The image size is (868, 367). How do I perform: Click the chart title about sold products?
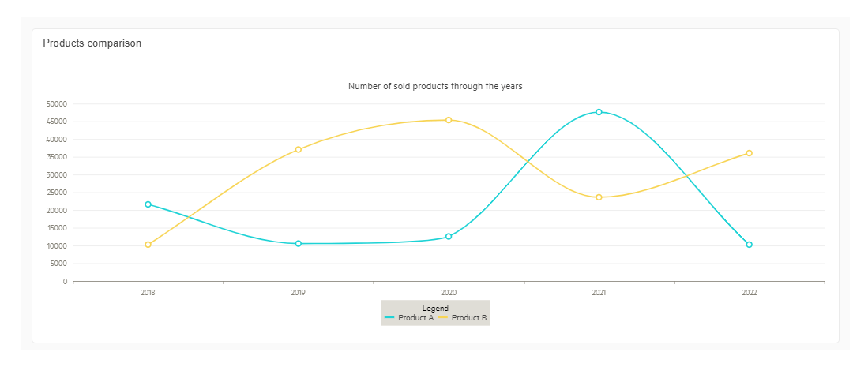(435, 86)
